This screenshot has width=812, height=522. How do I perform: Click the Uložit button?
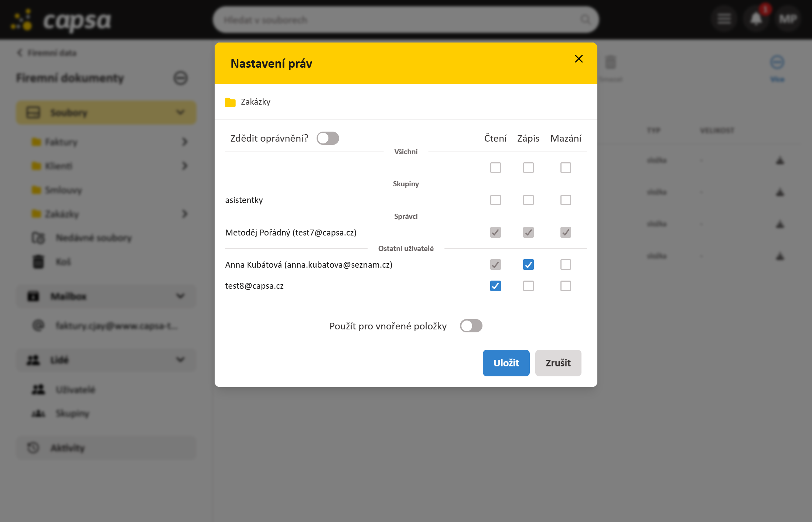[506, 363]
